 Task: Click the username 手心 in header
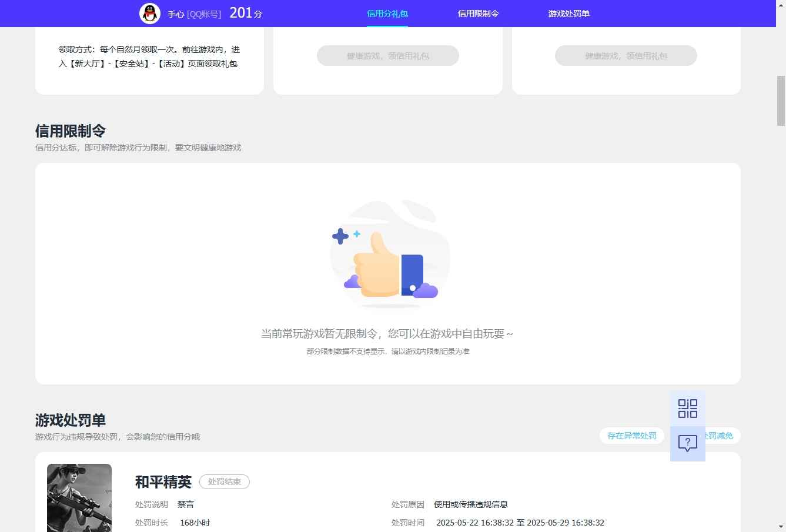click(176, 14)
